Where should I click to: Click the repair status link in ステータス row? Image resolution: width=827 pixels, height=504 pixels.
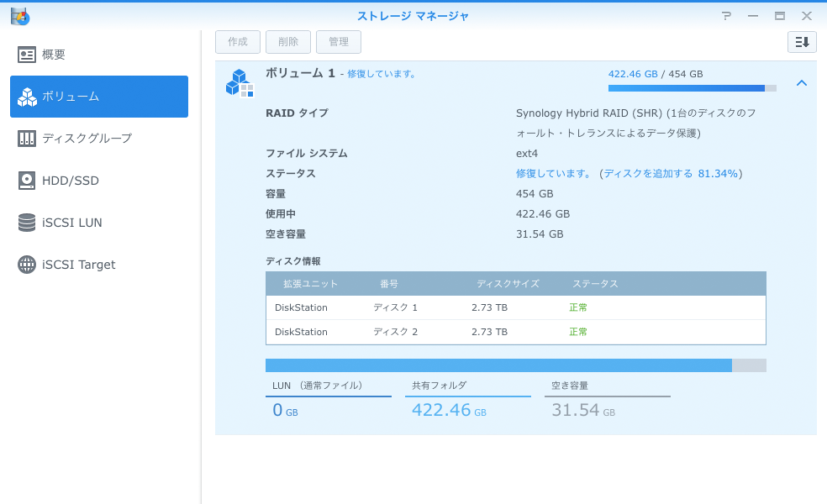(x=554, y=173)
